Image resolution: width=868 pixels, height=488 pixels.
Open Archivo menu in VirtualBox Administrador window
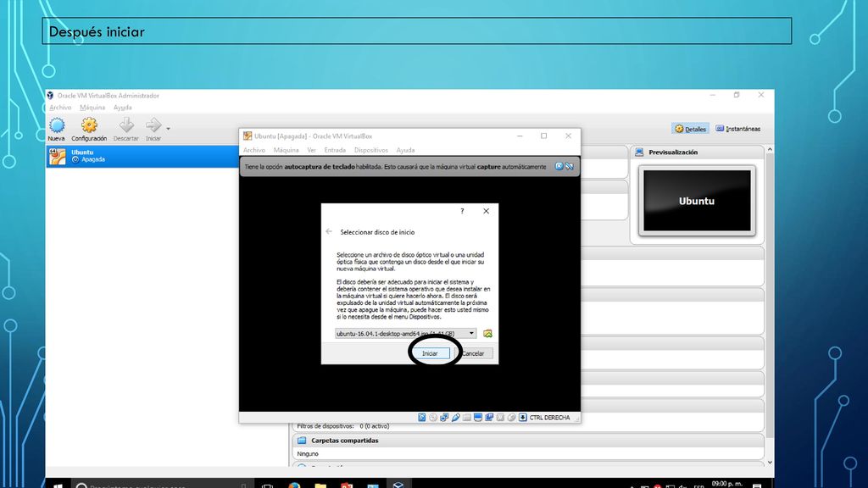[60, 108]
